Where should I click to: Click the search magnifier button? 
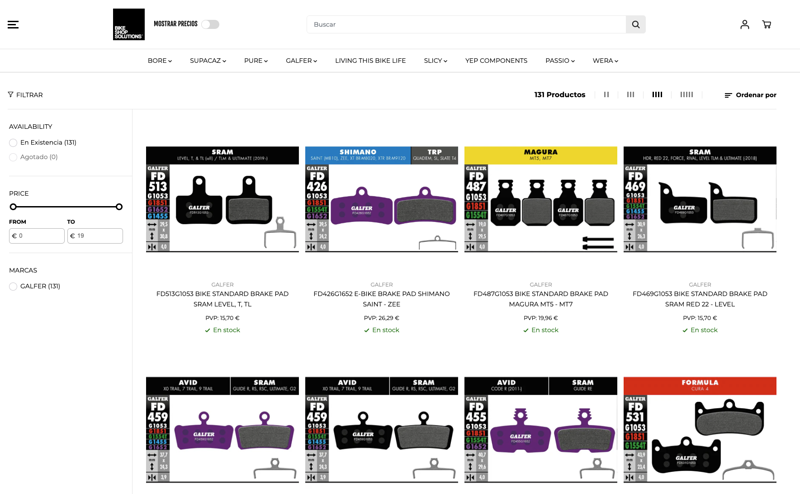636,24
